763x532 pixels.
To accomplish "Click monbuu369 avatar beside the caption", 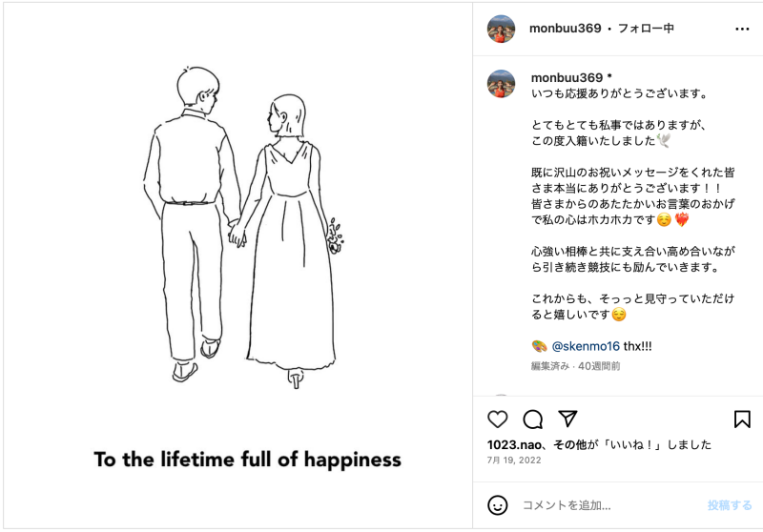I will tap(502, 84).
